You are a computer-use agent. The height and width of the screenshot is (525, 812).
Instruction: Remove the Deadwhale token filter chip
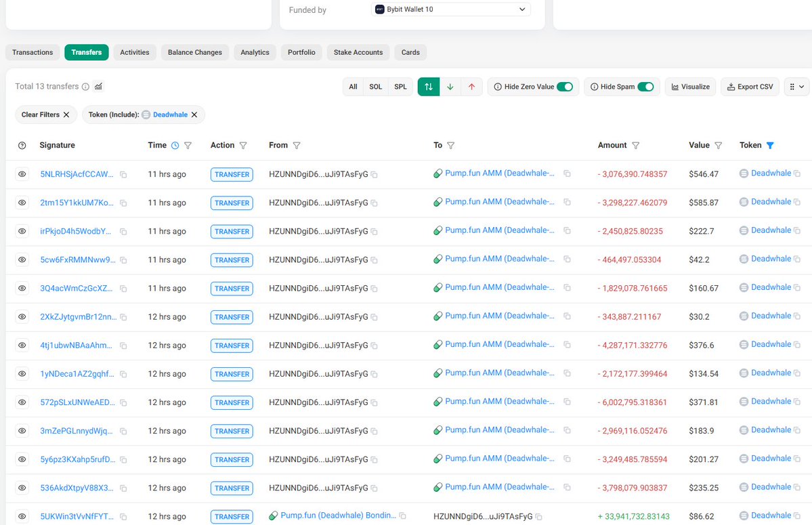tap(192, 114)
